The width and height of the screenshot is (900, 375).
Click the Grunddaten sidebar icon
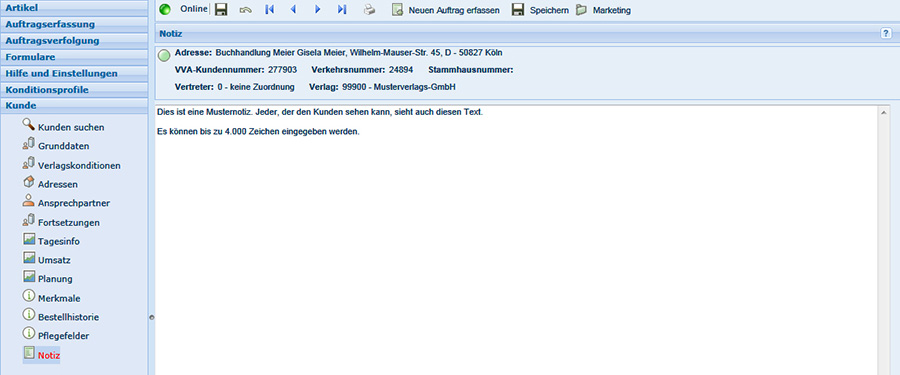[29, 144]
